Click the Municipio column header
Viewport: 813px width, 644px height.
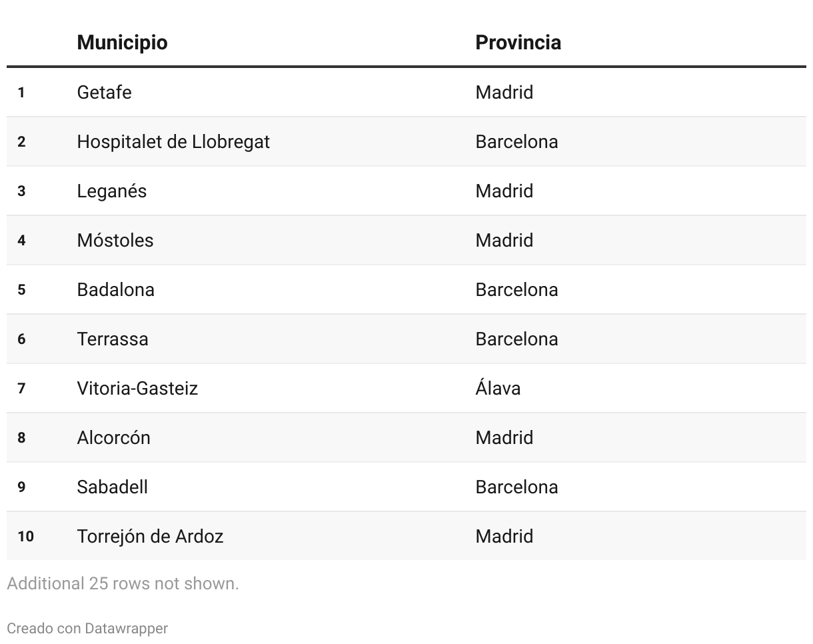122,43
